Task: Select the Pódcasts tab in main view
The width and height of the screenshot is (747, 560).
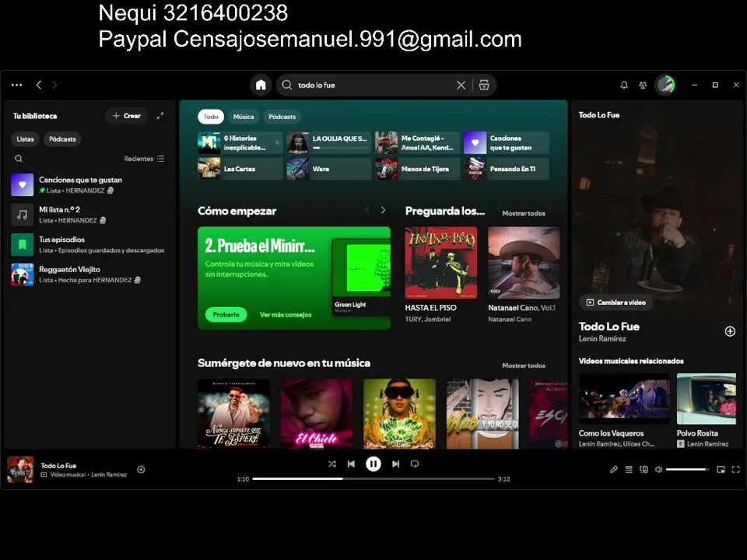Action: tap(282, 117)
